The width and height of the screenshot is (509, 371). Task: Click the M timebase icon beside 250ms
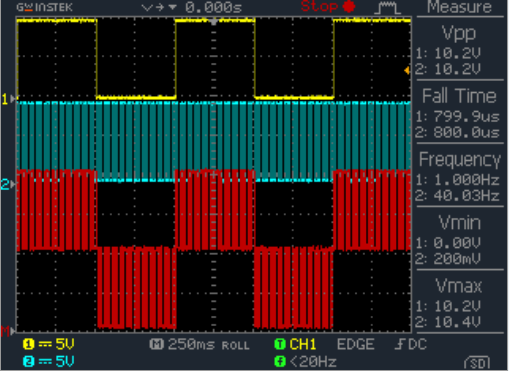click(x=156, y=344)
